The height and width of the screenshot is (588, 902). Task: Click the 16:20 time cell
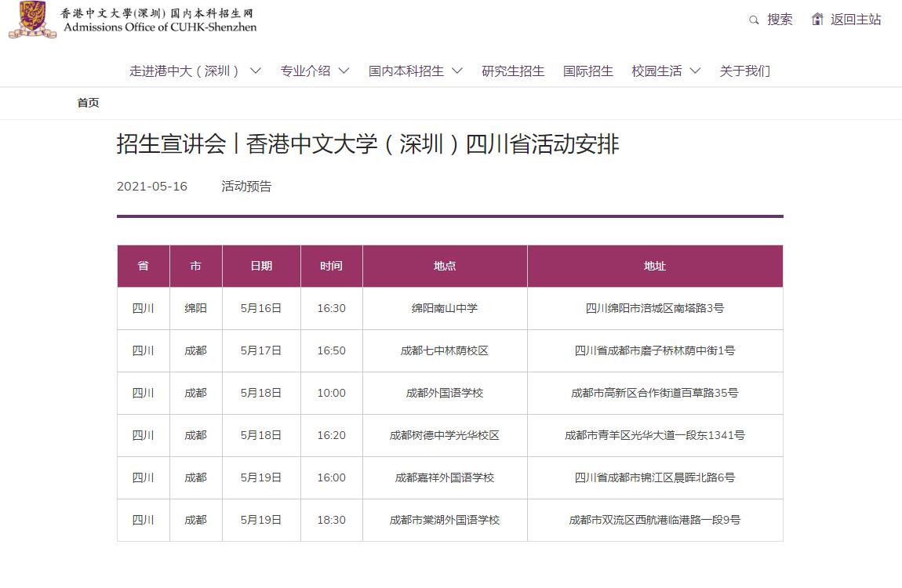[x=331, y=435]
